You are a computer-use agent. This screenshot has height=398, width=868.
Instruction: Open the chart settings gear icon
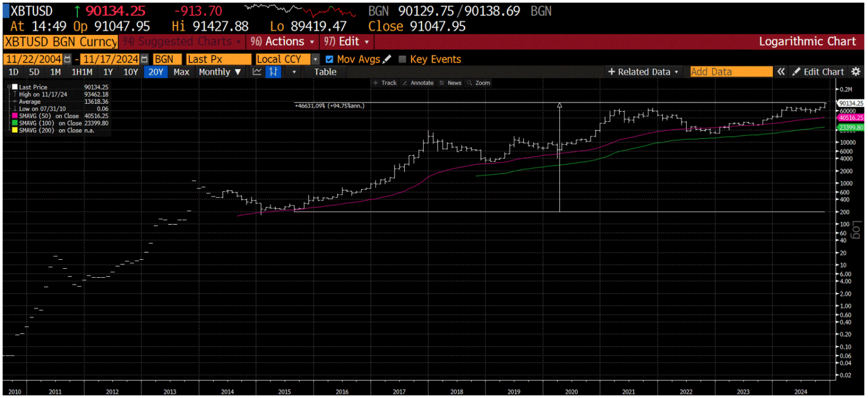pyautogui.click(x=856, y=72)
